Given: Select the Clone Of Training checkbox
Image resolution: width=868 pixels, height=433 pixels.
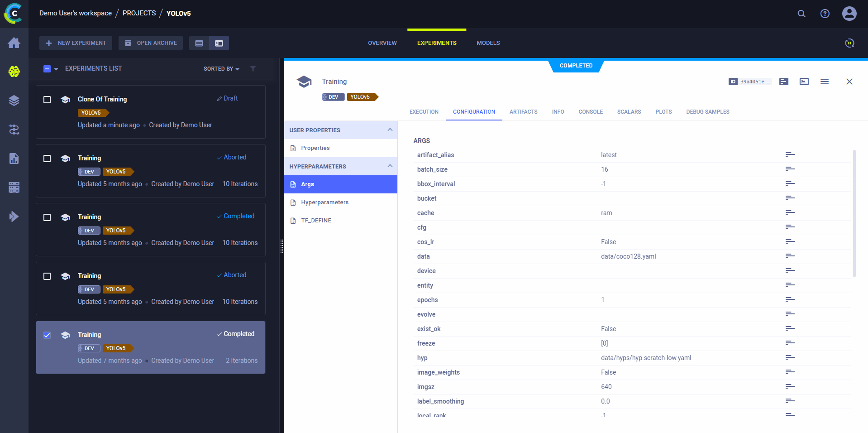Looking at the screenshot, I should pos(47,100).
